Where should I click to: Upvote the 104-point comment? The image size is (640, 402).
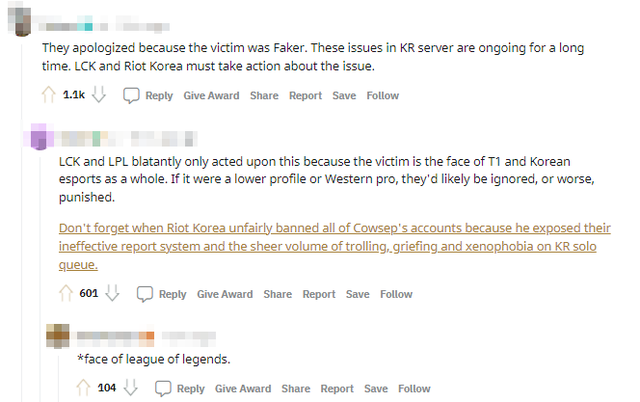tap(84, 389)
